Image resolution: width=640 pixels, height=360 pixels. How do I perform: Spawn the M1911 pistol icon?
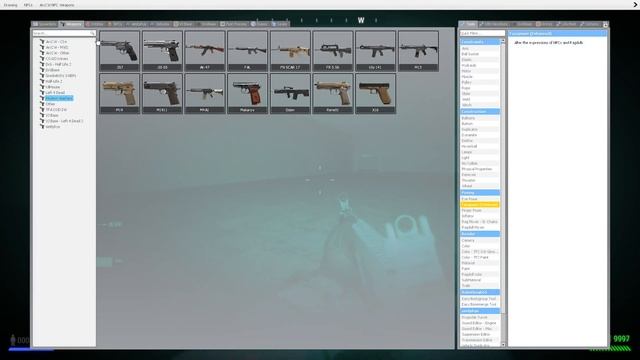(162, 93)
